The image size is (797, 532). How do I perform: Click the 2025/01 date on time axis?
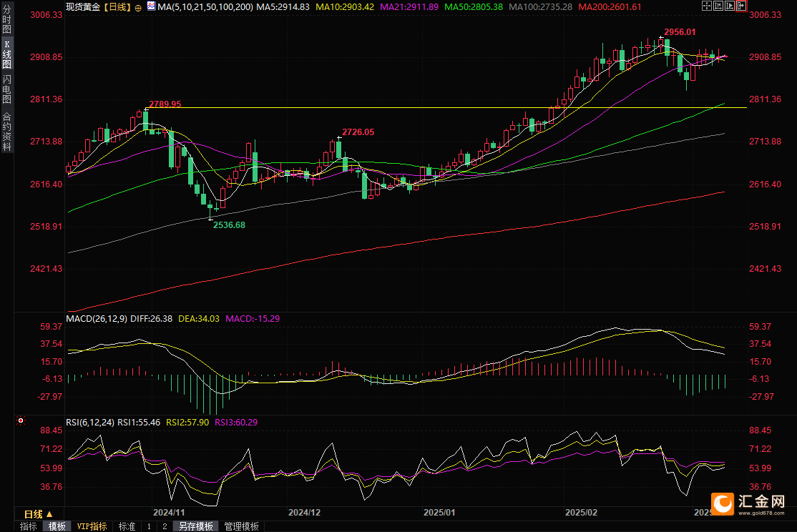point(440,512)
